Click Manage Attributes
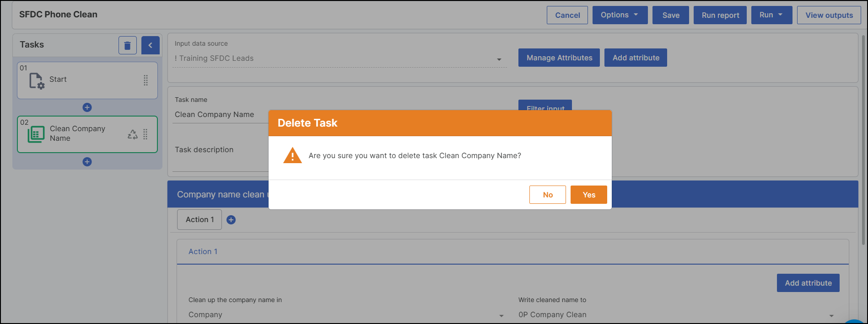 [559, 58]
